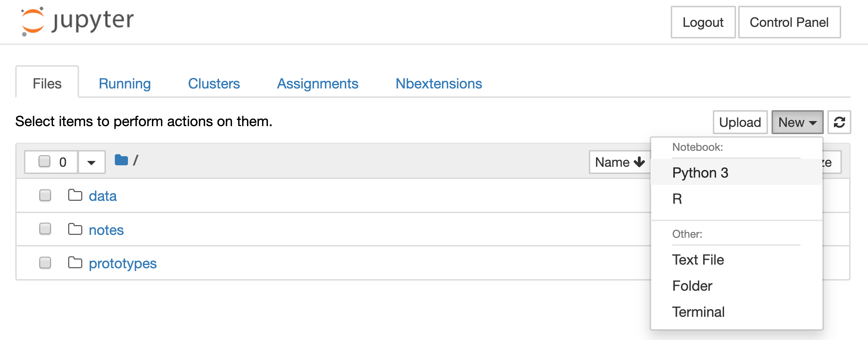Click the folder icon beside data
868x340 pixels.
click(x=75, y=195)
